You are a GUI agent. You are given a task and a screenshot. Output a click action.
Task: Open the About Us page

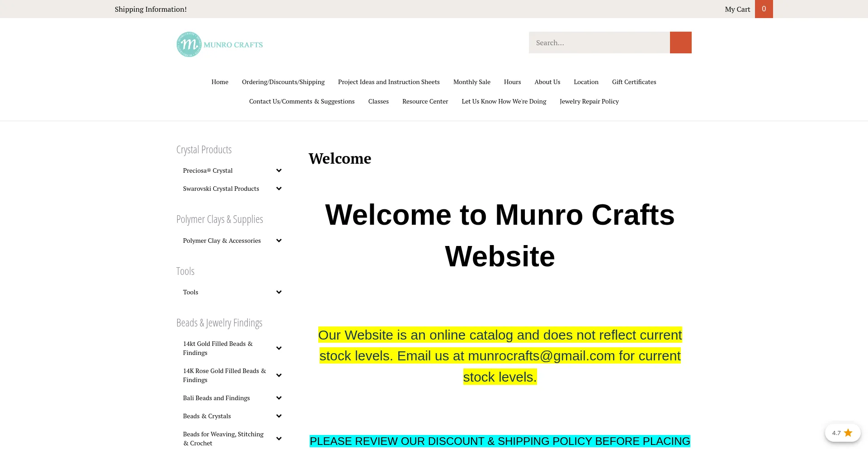pos(547,82)
